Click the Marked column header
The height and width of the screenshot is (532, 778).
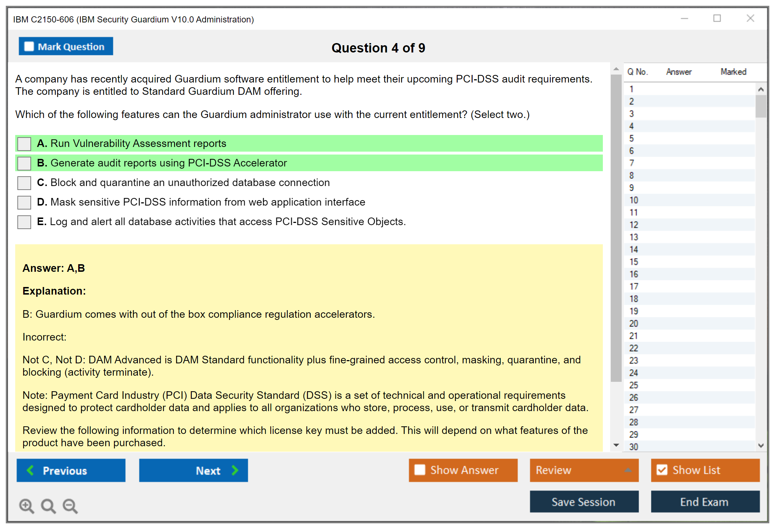[x=733, y=72]
